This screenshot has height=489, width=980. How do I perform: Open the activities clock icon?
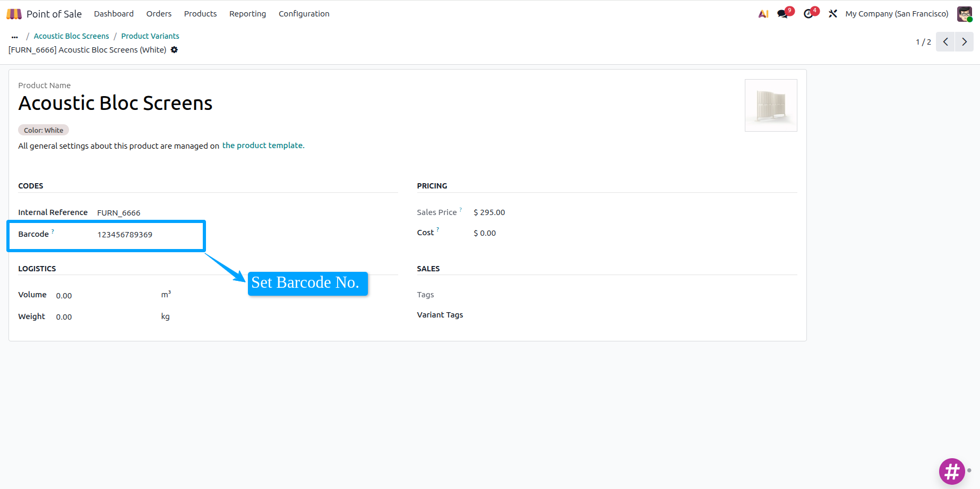pyautogui.click(x=809, y=14)
